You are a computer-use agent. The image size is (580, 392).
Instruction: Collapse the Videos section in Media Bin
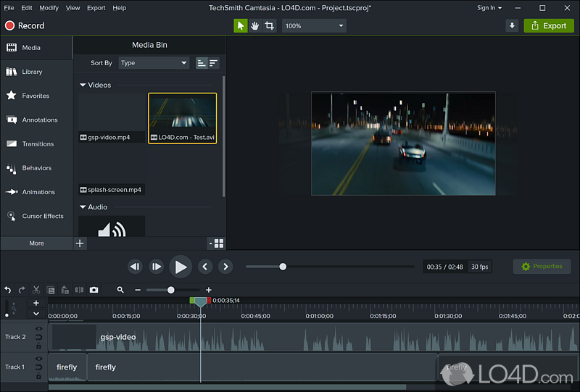[x=83, y=86]
